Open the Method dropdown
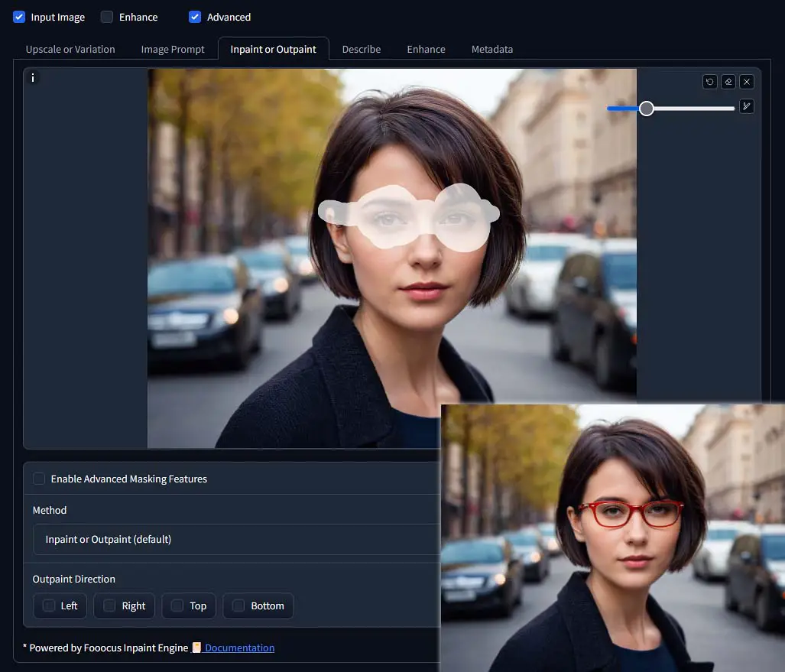This screenshot has height=672, width=785. [236, 539]
